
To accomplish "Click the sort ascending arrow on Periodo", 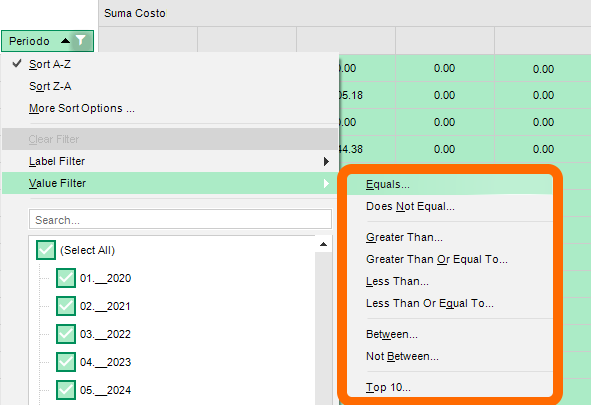I will (65, 41).
